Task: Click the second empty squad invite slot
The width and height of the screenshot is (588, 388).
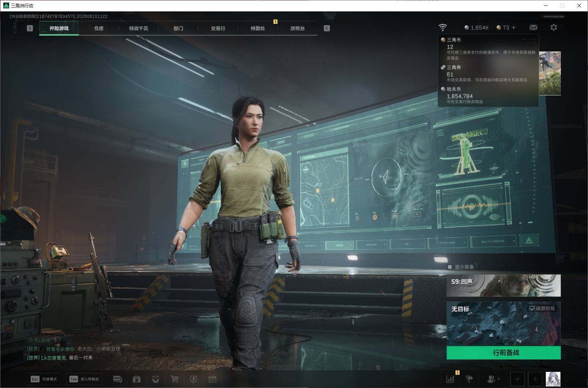Action: pos(535,379)
